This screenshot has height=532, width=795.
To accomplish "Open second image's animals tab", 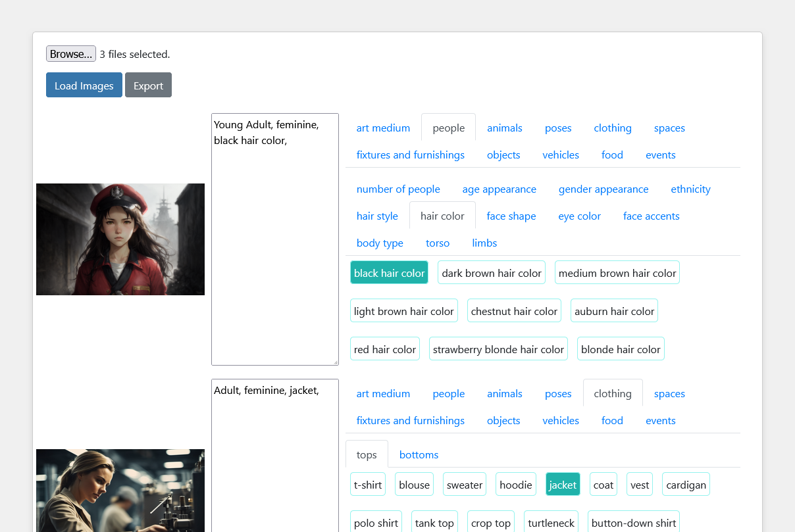I will click(505, 393).
